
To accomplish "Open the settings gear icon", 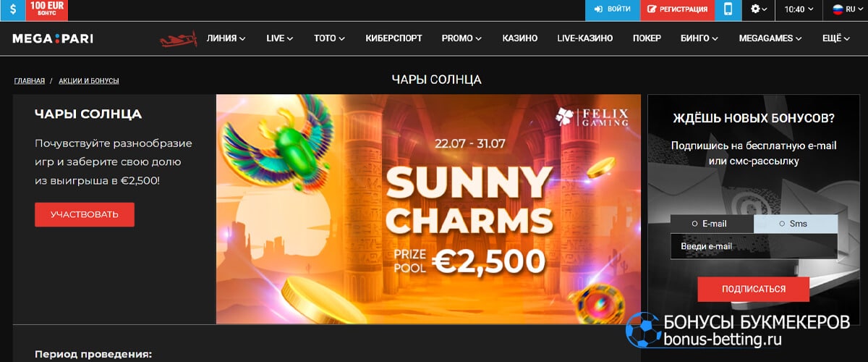I will pyautogui.click(x=759, y=9).
